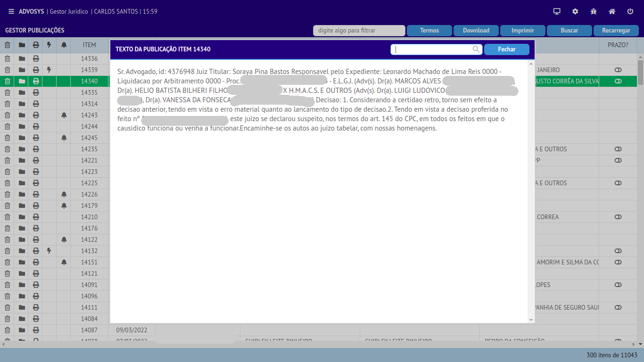The width and height of the screenshot is (644, 362).
Task: Toggle the prazo switch for highlighted item 14340
Action: tap(618, 81)
